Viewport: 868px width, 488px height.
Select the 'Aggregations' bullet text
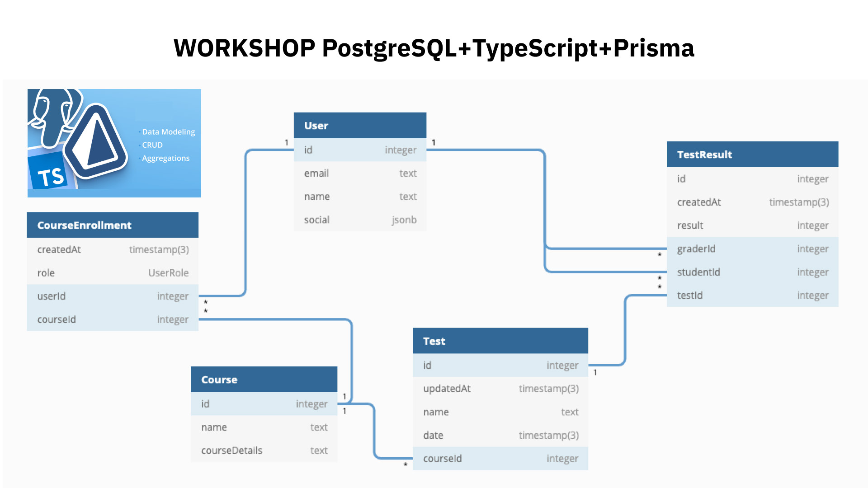(x=165, y=158)
